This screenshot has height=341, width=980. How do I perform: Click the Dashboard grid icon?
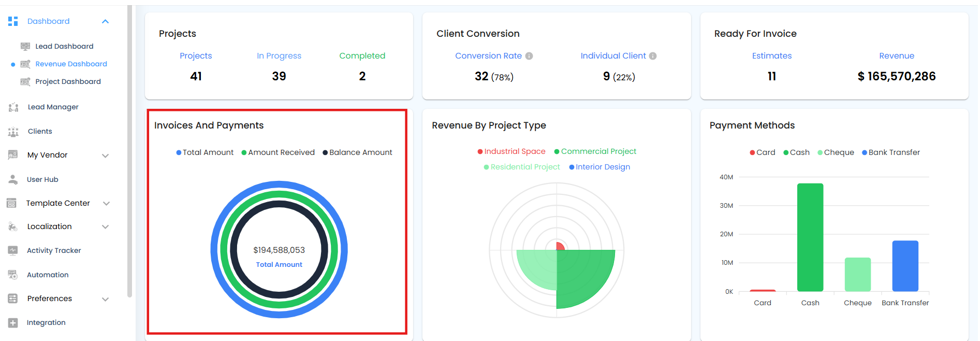click(x=13, y=21)
